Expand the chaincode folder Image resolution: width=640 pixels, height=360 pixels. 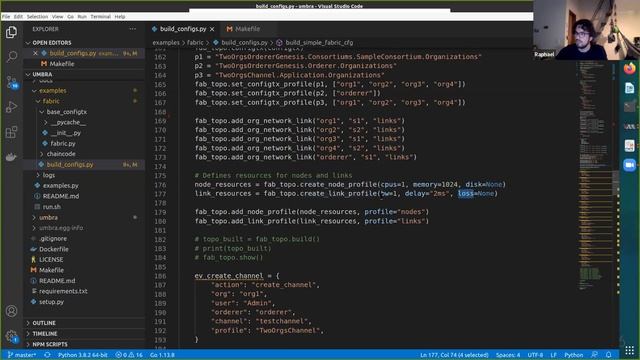click(x=61, y=154)
